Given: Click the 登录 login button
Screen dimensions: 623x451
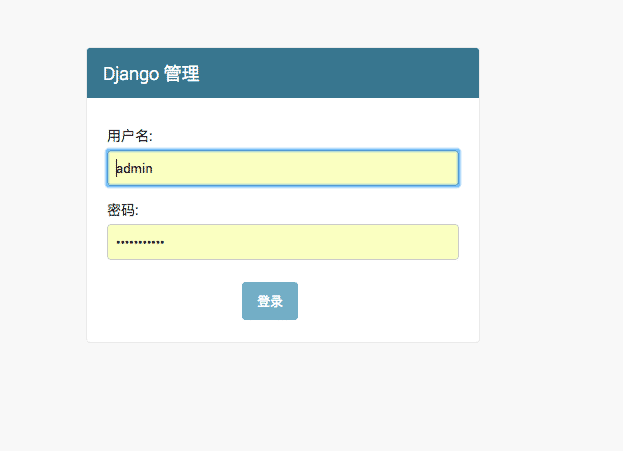Looking at the screenshot, I should pos(270,301).
